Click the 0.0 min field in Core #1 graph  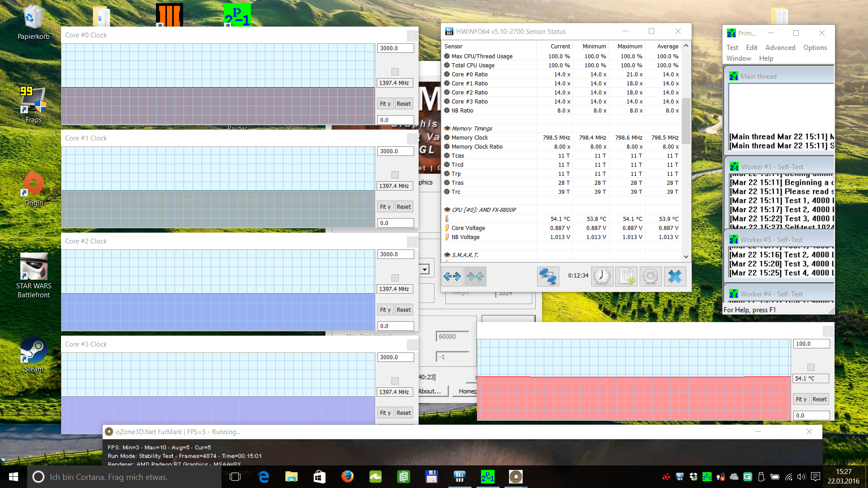click(x=396, y=223)
